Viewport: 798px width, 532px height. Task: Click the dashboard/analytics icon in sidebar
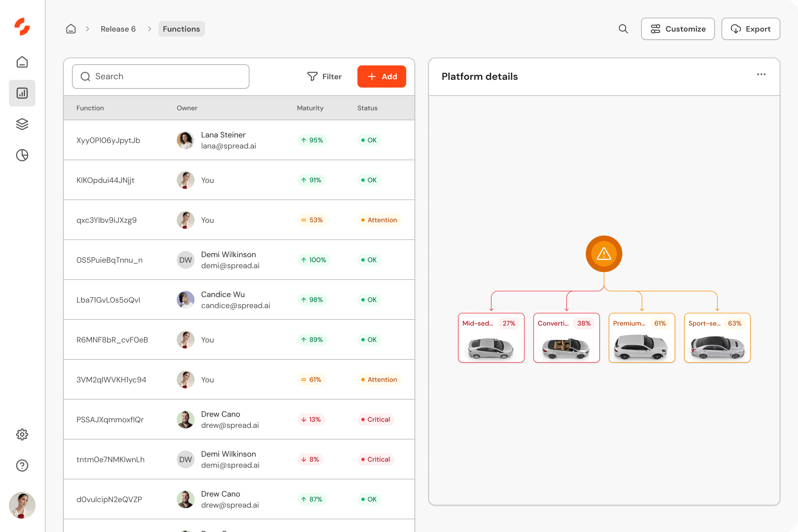click(22, 93)
